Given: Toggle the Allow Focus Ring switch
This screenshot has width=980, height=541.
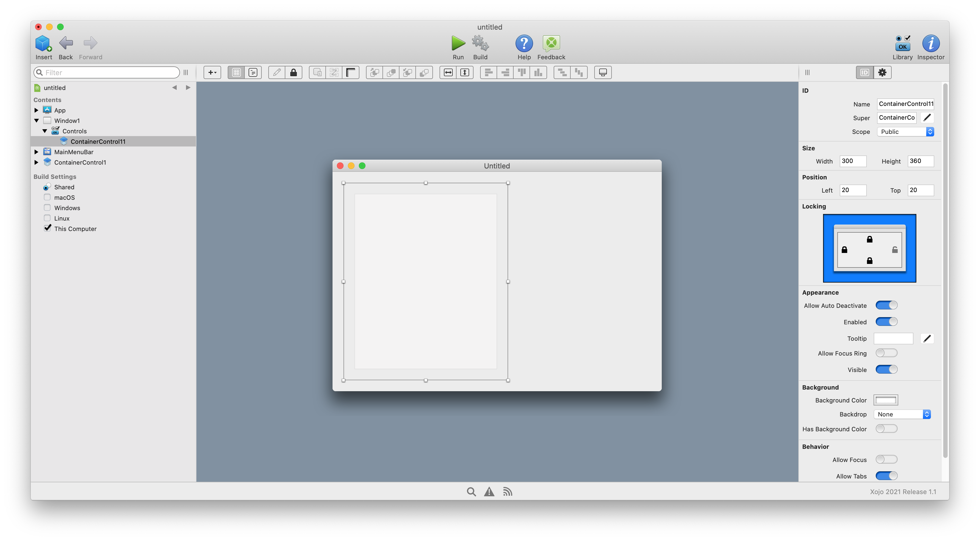Looking at the screenshot, I should (x=886, y=353).
